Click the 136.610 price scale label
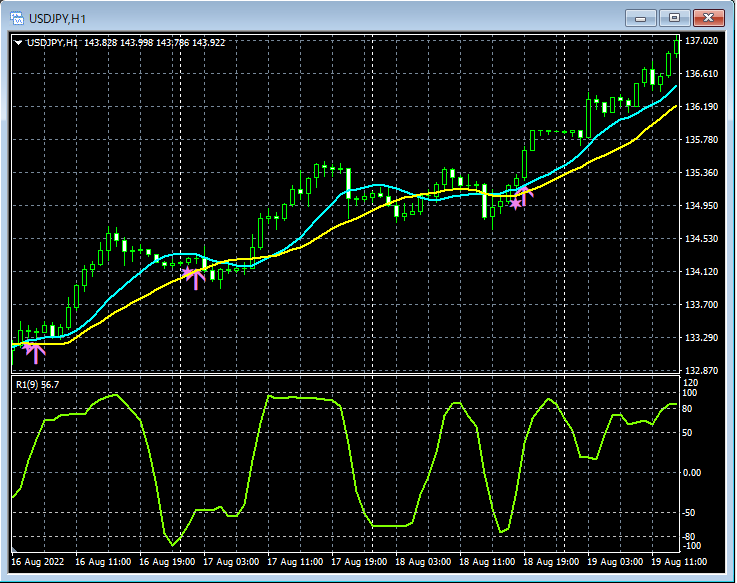This screenshot has width=737, height=583. point(702,74)
